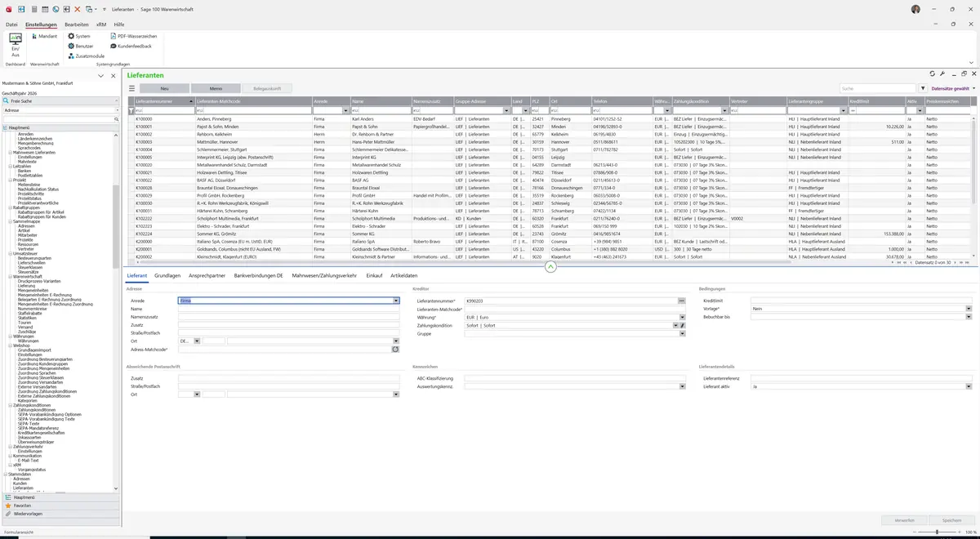Open Benutzer settings in the ribbon
This screenshot has height=539, width=980.
(81, 47)
